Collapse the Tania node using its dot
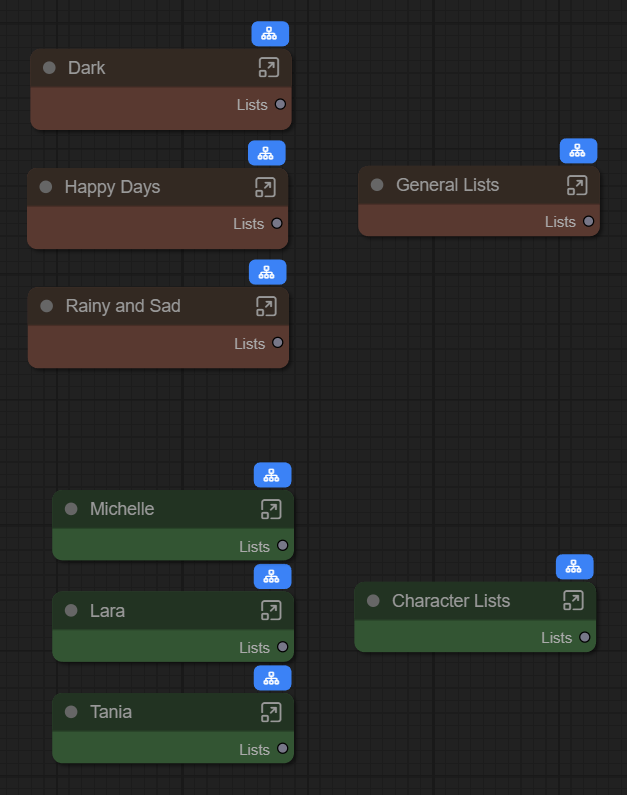Screen dimensions: 627x795 tap(71, 712)
